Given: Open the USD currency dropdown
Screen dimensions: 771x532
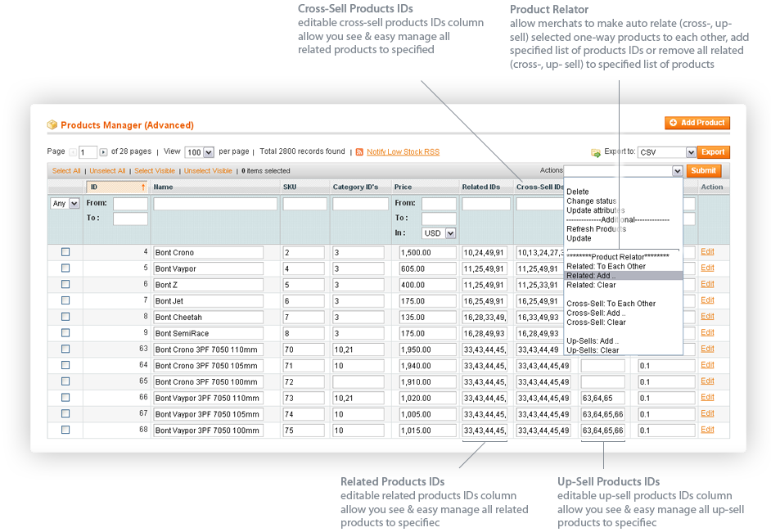Looking at the screenshot, I should (x=439, y=233).
